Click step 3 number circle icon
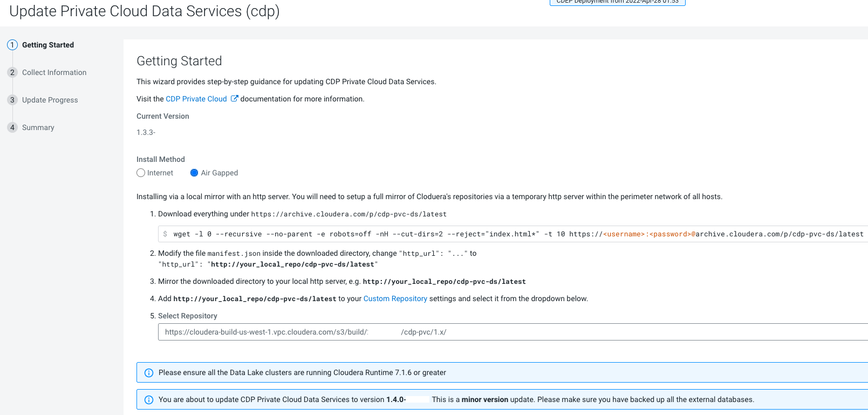868x415 pixels. (12, 100)
